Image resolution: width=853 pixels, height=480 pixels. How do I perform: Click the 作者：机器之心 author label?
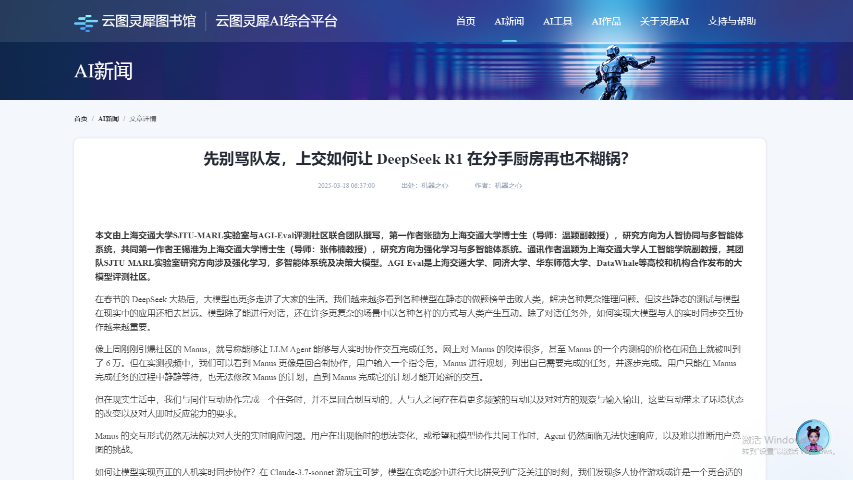(x=498, y=186)
